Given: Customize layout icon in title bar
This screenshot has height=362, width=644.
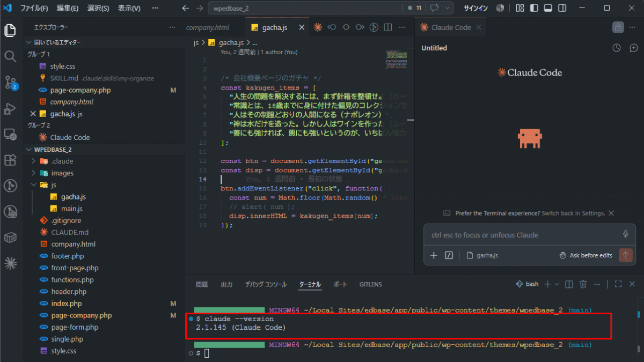Looking at the screenshot, I should click(519, 8).
